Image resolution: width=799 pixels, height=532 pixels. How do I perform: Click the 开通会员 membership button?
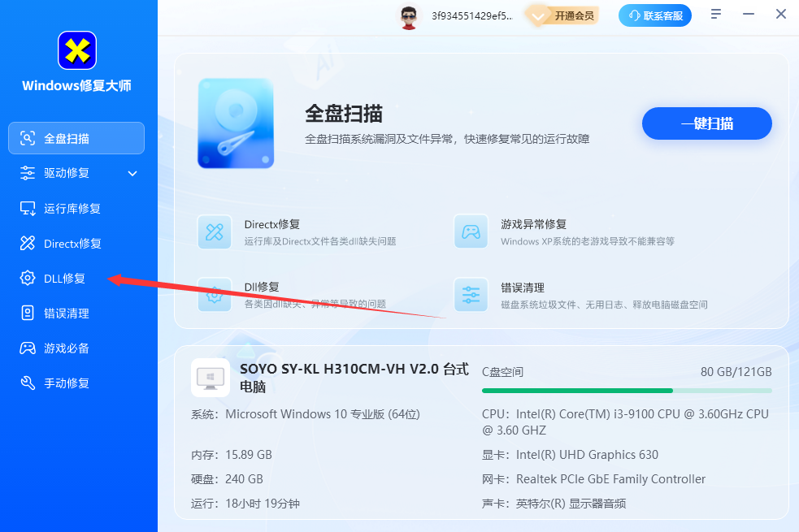(563, 15)
